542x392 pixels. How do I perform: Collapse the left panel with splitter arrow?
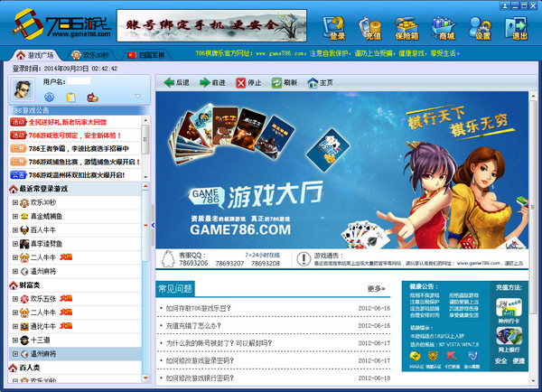153,225
